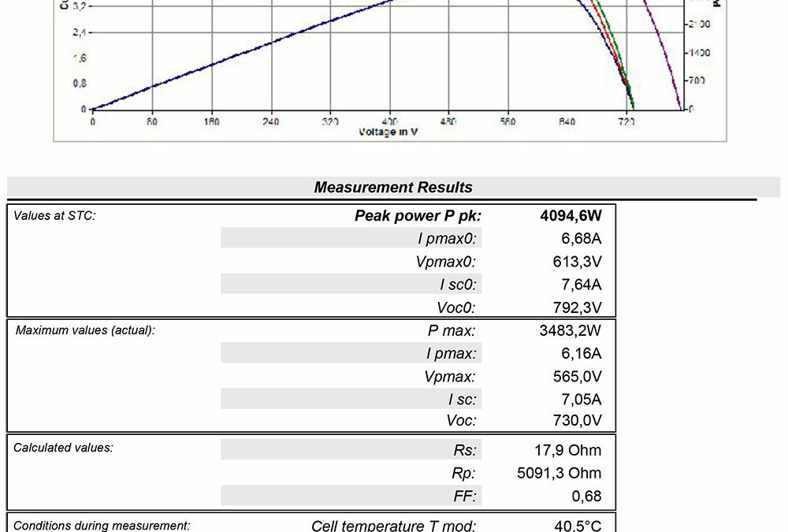Click the 1400 tick on power axis
The image size is (788, 532).
(699, 53)
